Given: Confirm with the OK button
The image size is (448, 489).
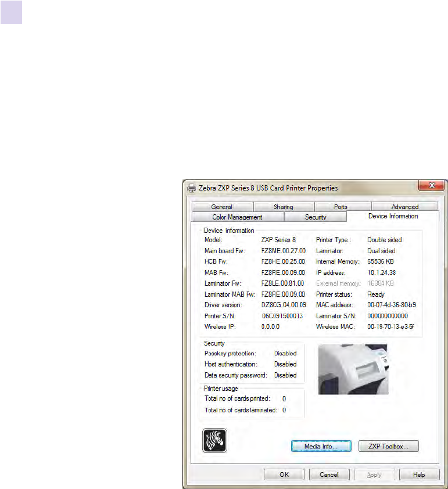Looking at the screenshot, I should click(284, 474).
